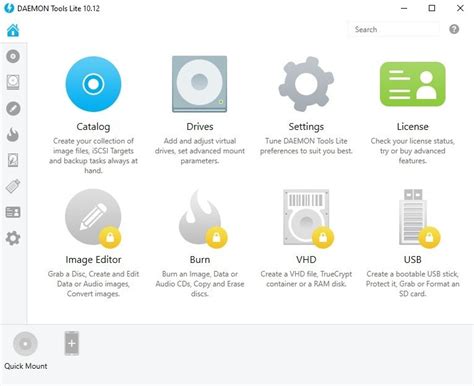This screenshot has height=386, width=474.
Task: Open Images from the sidebar disc icon
Action: (13, 56)
